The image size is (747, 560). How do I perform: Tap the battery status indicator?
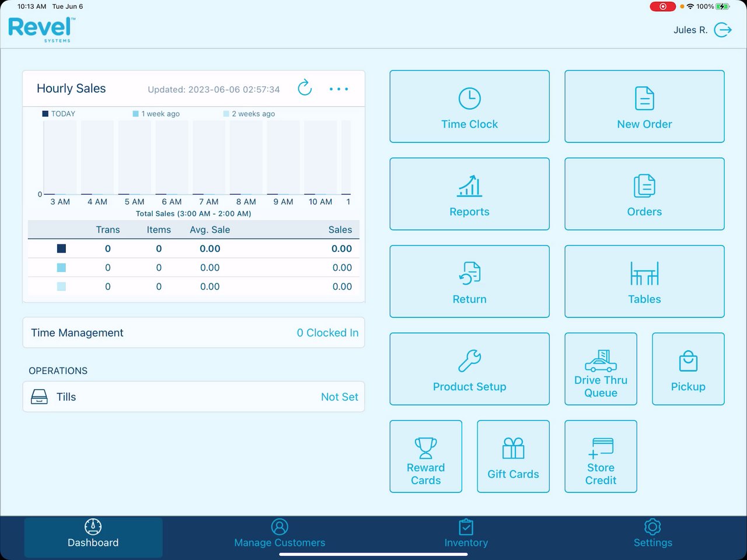click(x=722, y=6)
